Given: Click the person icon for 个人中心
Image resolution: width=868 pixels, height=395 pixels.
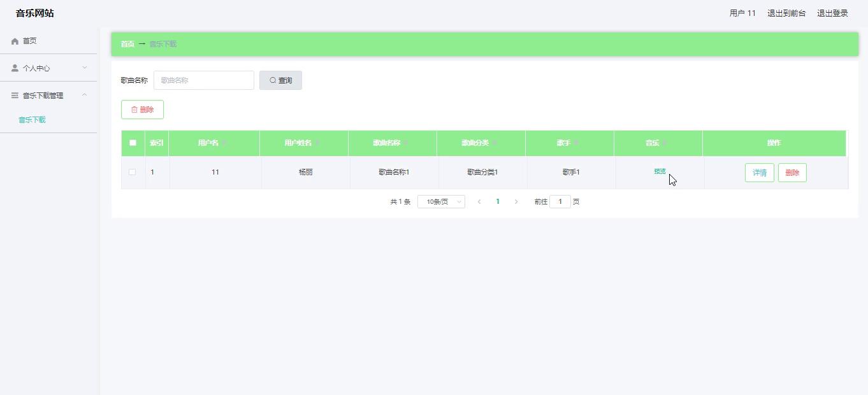Looking at the screenshot, I should click(x=15, y=68).
